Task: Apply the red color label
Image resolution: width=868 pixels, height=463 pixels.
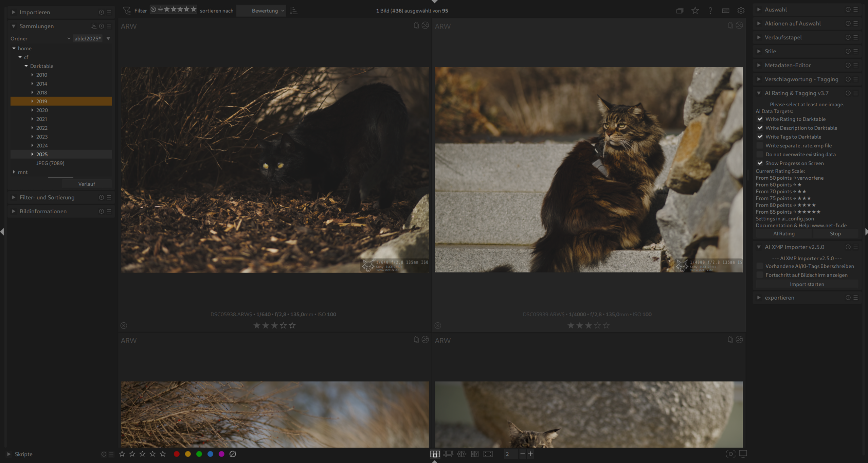Action: pyautogui.click(x=177, y=454)
